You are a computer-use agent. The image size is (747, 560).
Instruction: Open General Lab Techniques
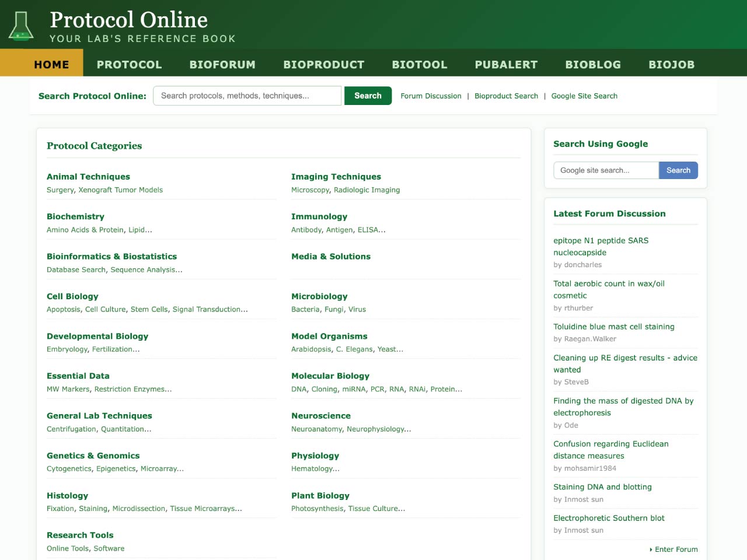click(x=99, y=415)
